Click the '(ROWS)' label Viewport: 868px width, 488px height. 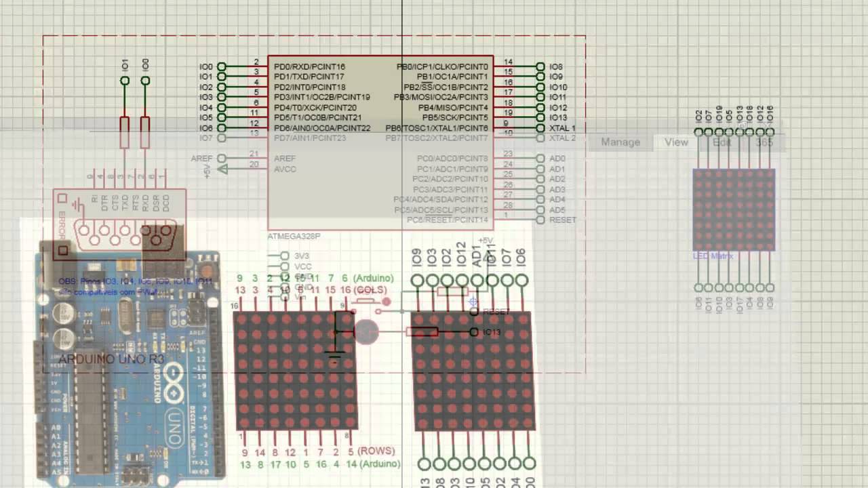(x=375, y=451)
